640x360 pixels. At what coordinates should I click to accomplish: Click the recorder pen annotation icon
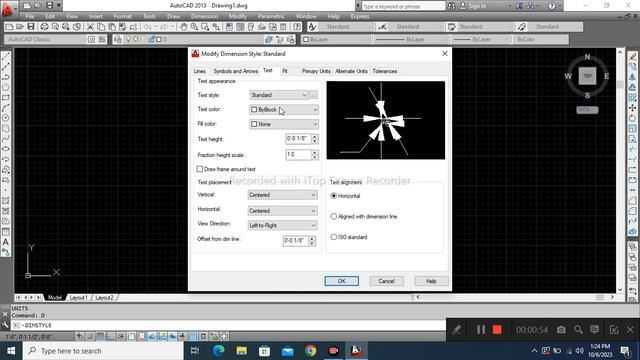pos(457,330)
